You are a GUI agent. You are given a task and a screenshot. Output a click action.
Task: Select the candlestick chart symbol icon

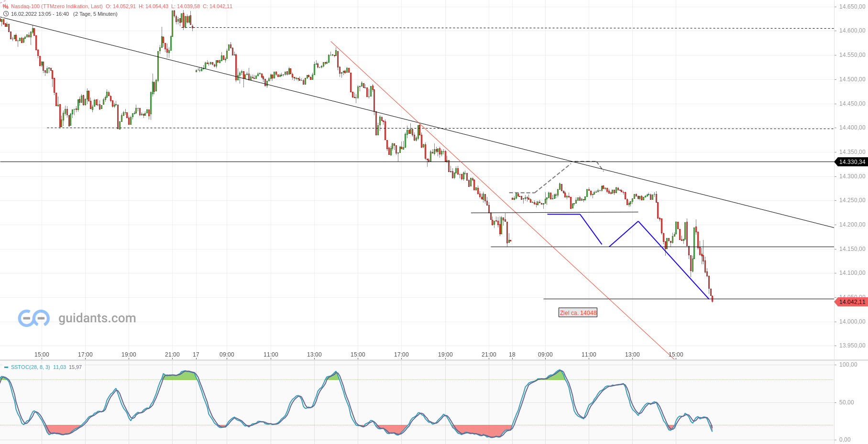point(5,7)
